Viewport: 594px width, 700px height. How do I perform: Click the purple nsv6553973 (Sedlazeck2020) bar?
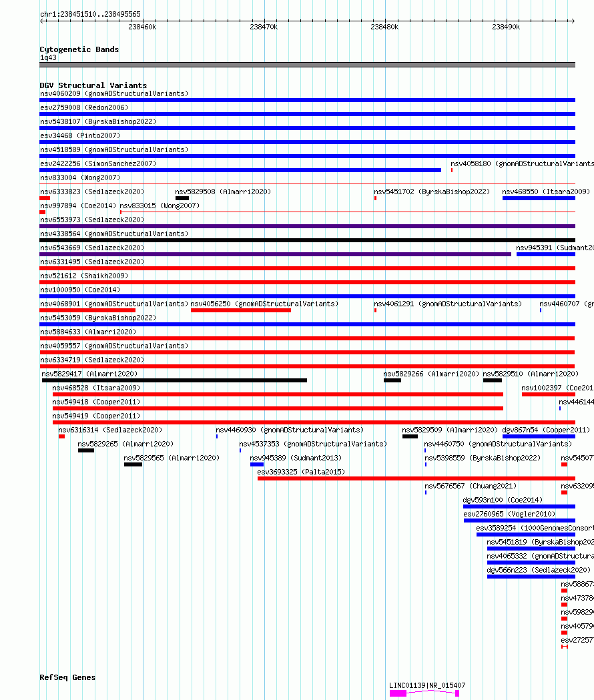point(307,226)
